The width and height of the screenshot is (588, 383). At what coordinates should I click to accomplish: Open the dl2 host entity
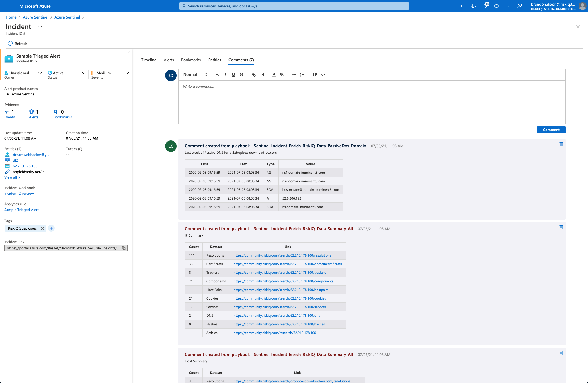click(15, 161)
